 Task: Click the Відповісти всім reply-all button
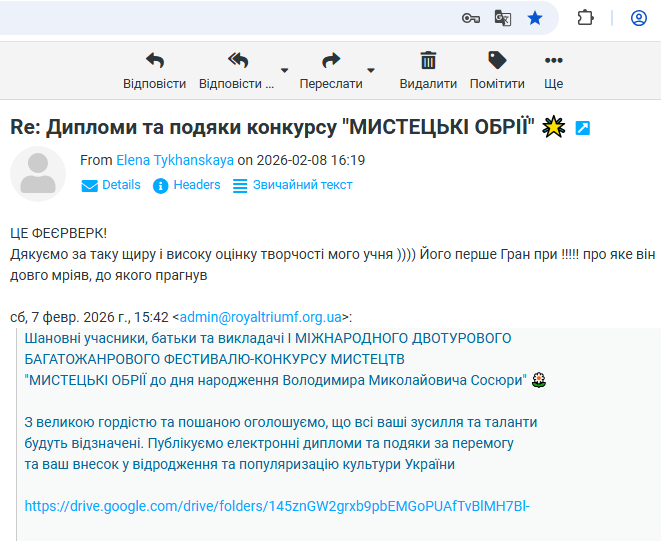(237, 70)
